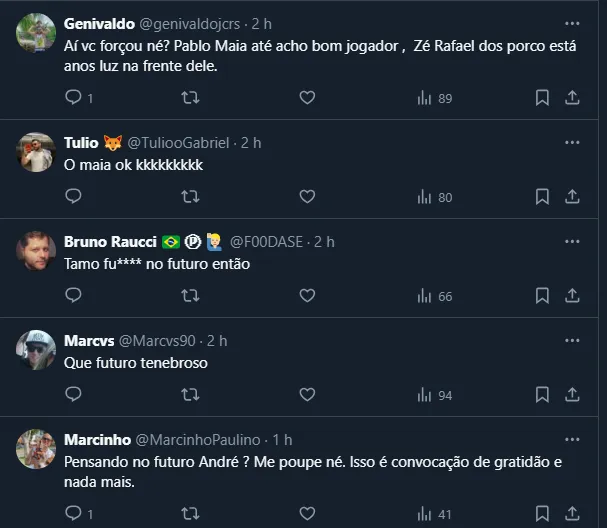This screenshot has width=607, height=528.
Task: Bookmark Marcvs's "Que futuro tenebroso" tweet
Action: point(541,395)
